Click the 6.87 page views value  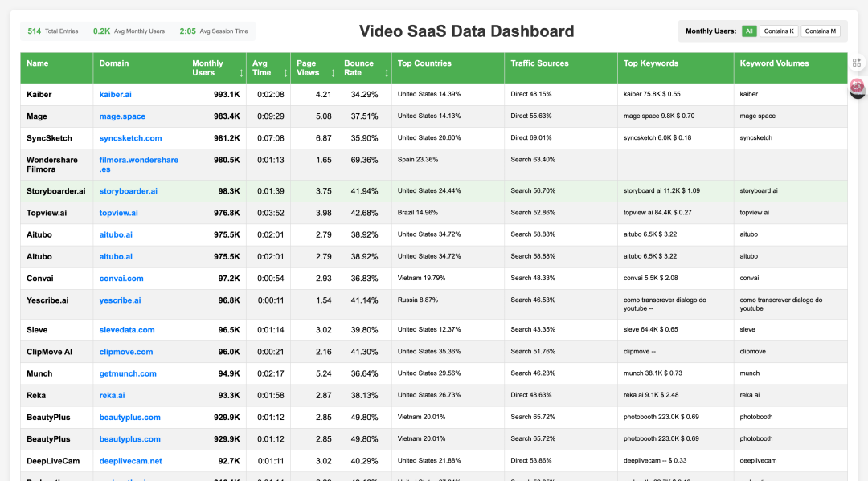323,138
